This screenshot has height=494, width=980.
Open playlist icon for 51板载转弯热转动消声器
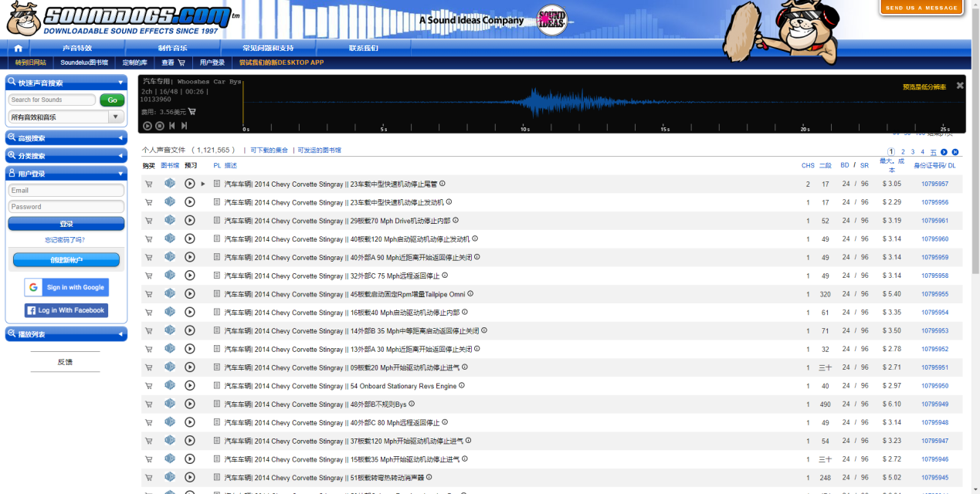(x=217, y=478)
